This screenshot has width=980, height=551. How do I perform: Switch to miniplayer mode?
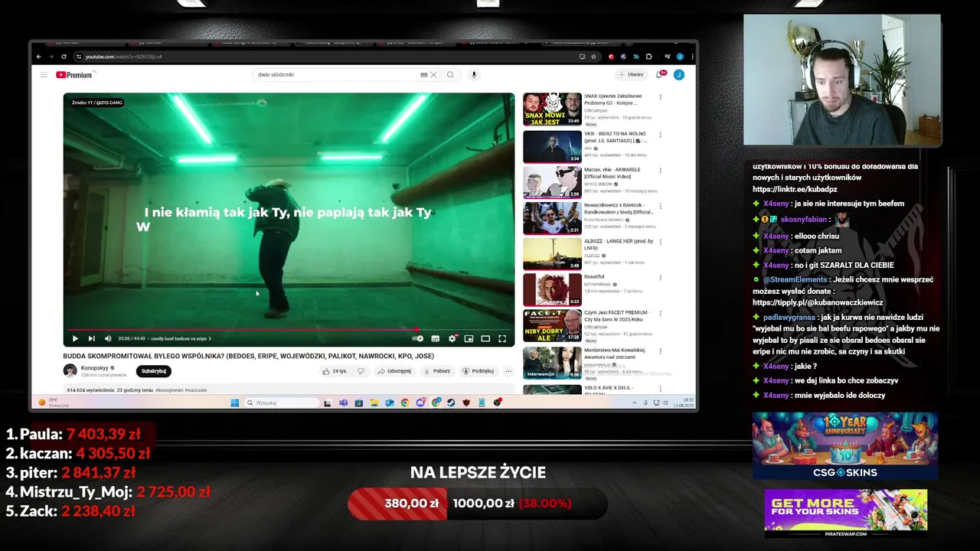469,338
